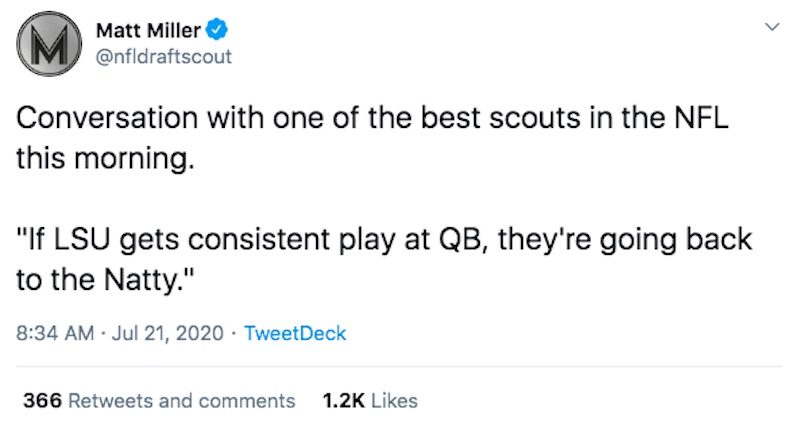Click the word Conversation starting the tweet

tap(107, 118)
